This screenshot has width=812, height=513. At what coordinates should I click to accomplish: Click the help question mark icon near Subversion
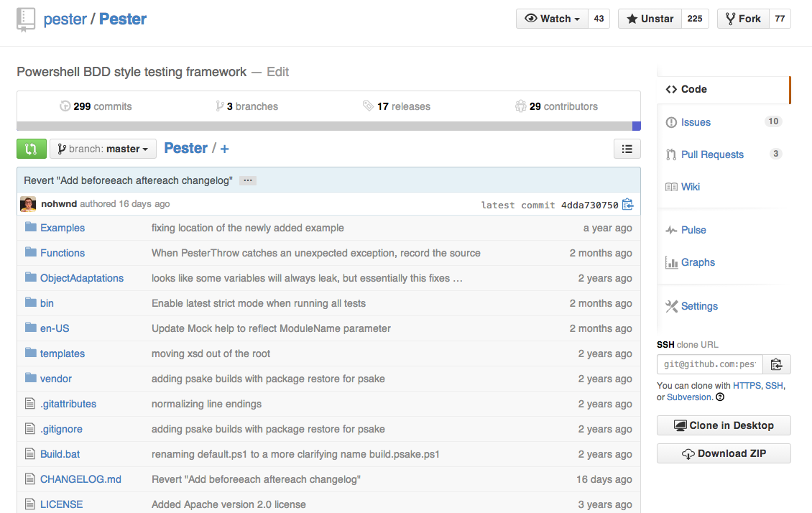point(720,397)
